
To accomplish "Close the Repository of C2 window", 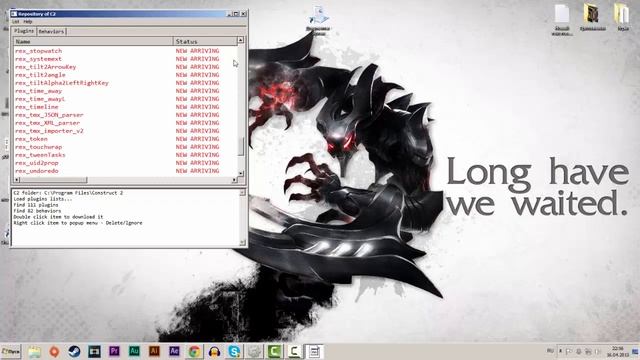I will click(x=243, y=14).
